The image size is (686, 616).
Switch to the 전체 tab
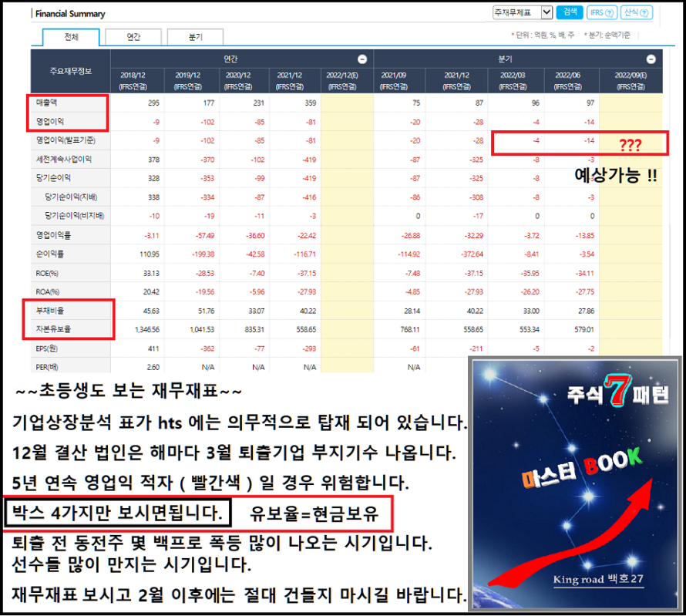(x=71, y=37)
